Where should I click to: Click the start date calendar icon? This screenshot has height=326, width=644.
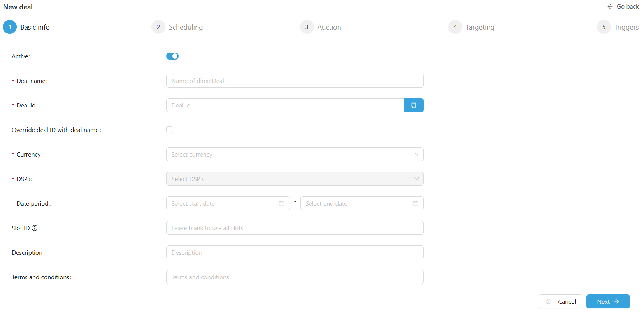pos(282,203)
